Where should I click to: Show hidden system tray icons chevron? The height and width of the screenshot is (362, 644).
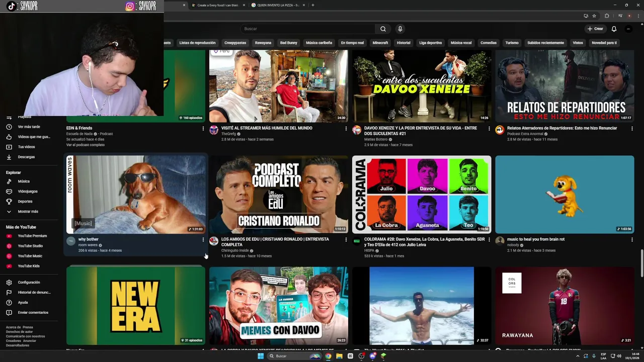578,356
